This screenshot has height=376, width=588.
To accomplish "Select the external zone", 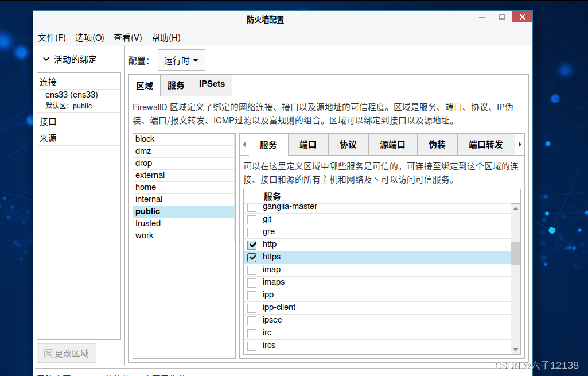I will point(184,175).
